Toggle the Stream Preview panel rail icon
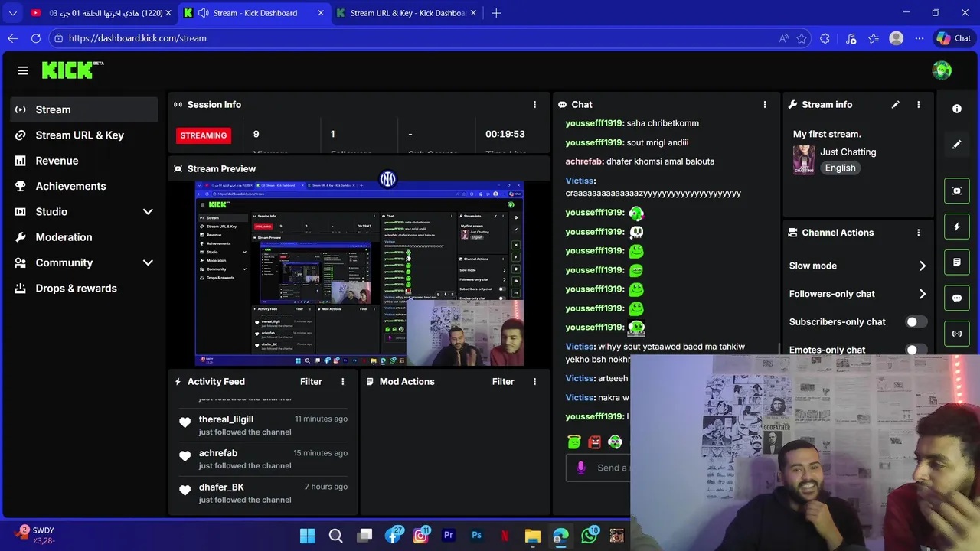The height and width of the screenshot is (551, 980). click(x=957, y=191)
